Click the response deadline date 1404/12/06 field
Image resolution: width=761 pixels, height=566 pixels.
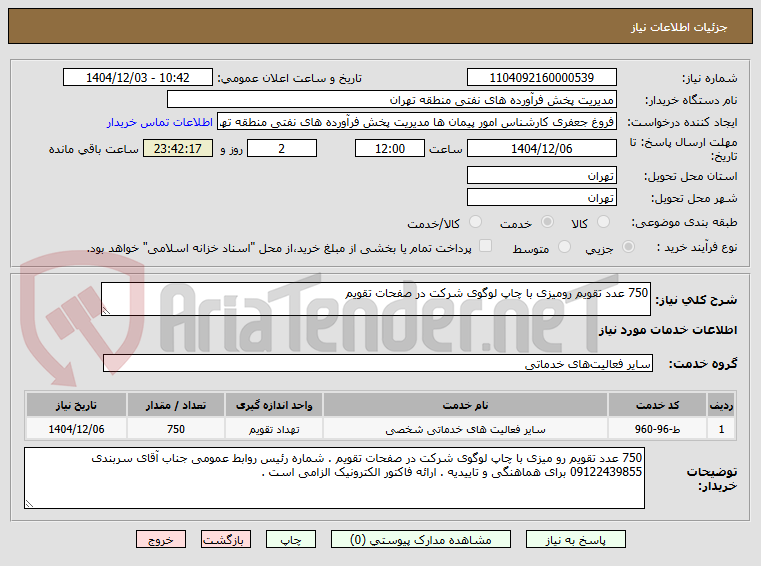click(x=542, y=149)
